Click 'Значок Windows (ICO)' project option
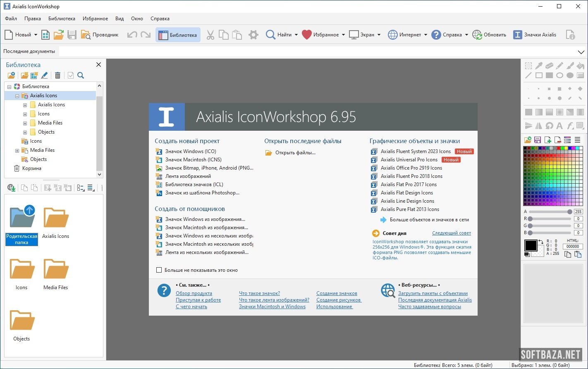 coord(191,151)
